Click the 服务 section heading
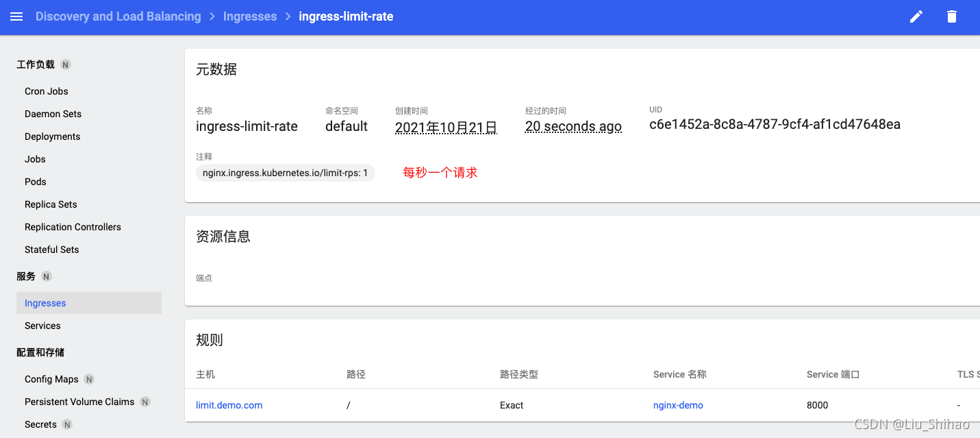Screen dimensions: 980x438 26,276
